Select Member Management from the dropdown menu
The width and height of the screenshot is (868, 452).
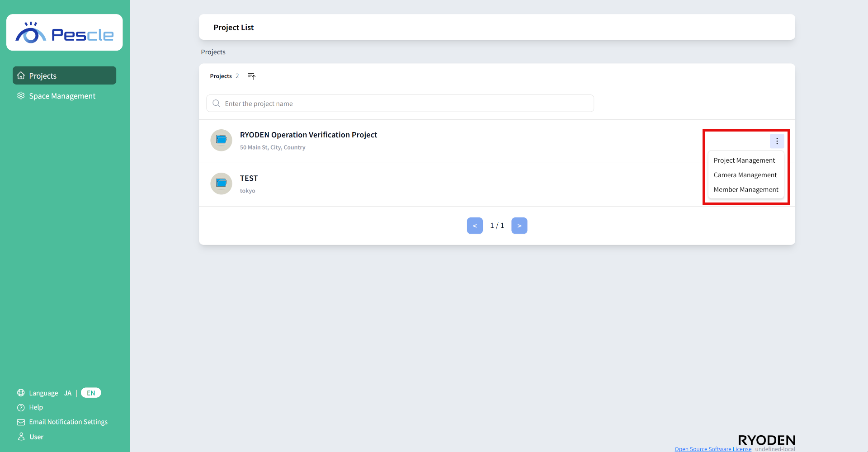pos(745,189)
